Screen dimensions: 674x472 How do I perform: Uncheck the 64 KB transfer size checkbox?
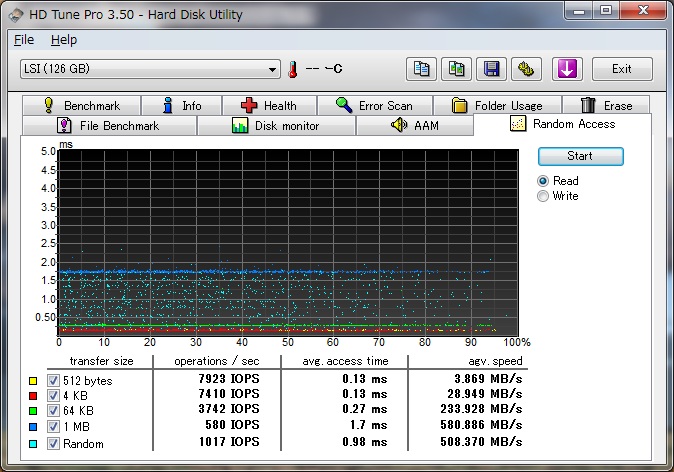[x=54, y=412]
